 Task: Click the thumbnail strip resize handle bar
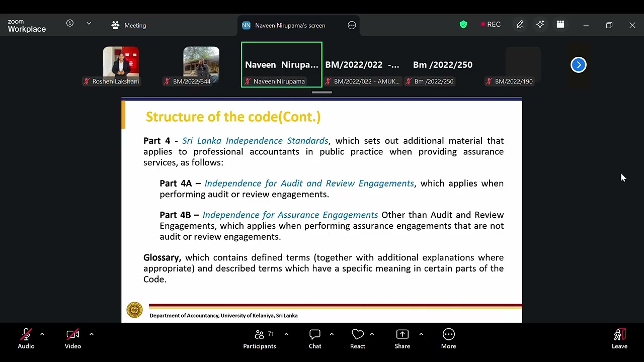pyautogui.click(x=322, y=93)
